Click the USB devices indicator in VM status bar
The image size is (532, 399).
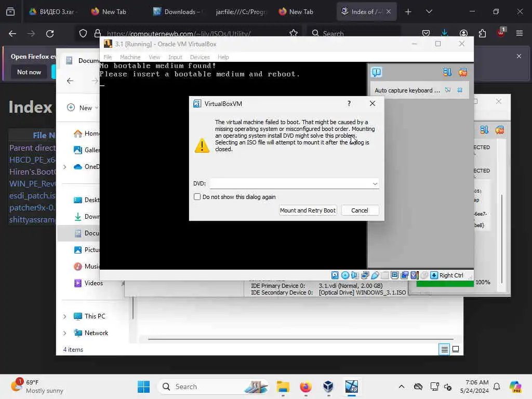click(x=375, y=275)
